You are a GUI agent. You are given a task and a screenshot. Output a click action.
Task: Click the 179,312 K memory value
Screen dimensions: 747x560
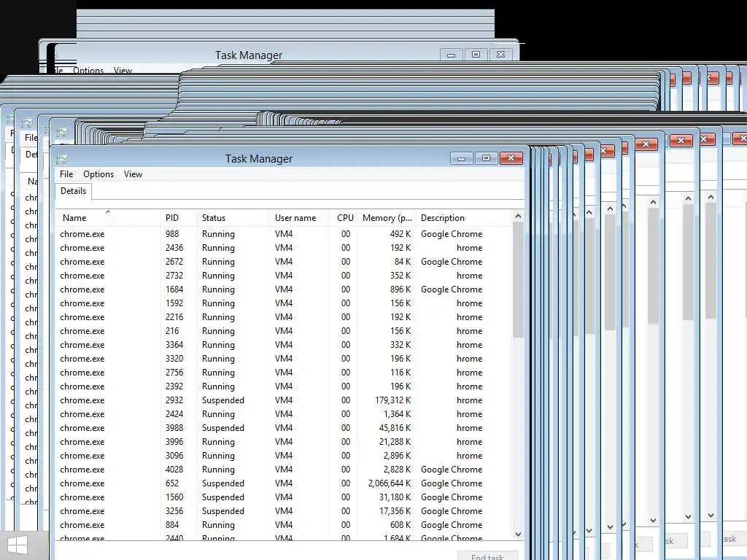coord(392,400)
